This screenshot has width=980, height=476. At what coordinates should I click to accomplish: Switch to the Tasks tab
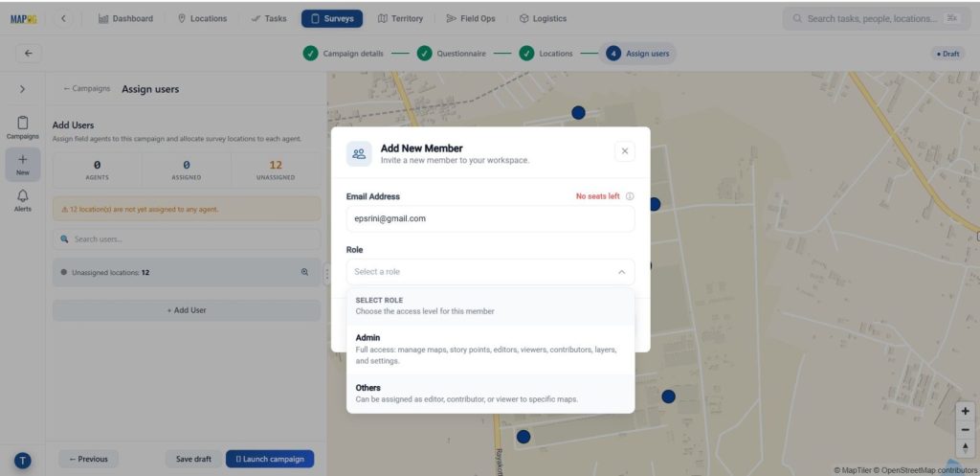coord(269,19)
